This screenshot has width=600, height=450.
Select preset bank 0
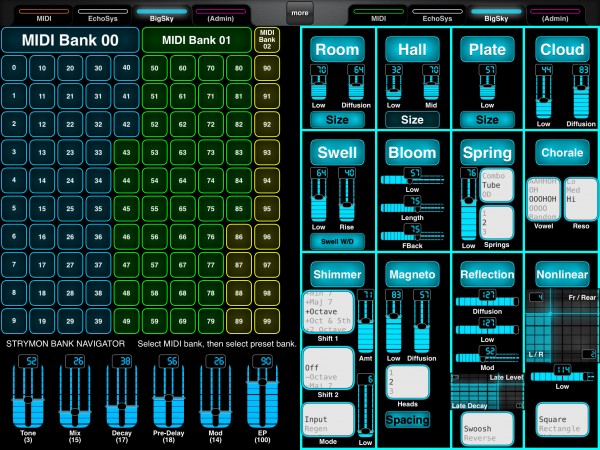click(14, 68)
